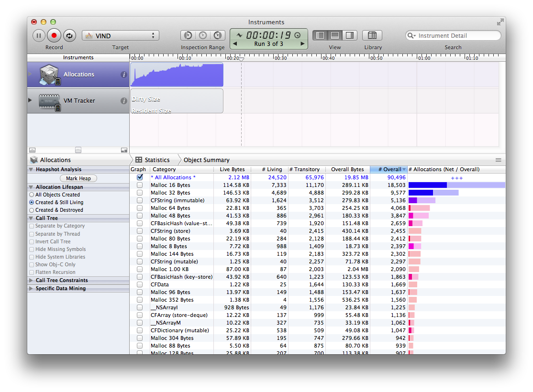Viewport: 533px width, 392px height.
Task: Click the timeline playhead marker
Action: click(x=241, y=59)
